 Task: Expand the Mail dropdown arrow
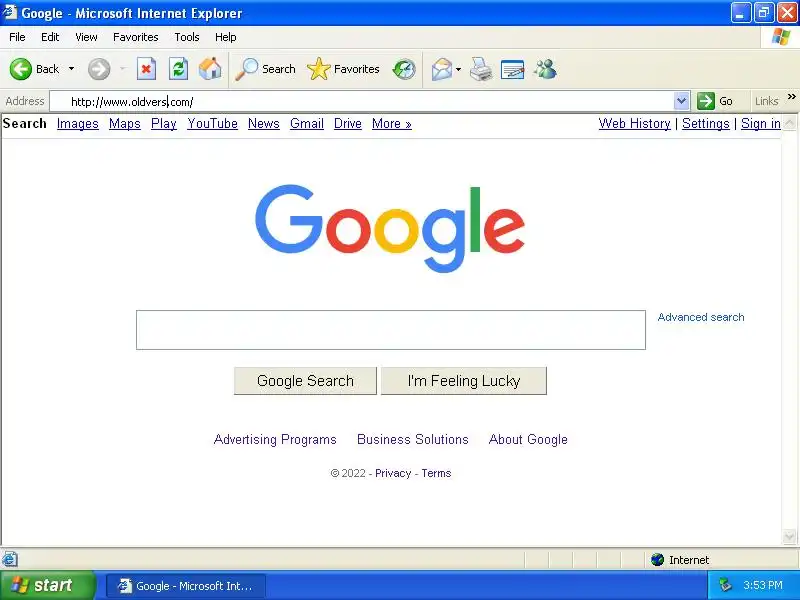[458, 69]
